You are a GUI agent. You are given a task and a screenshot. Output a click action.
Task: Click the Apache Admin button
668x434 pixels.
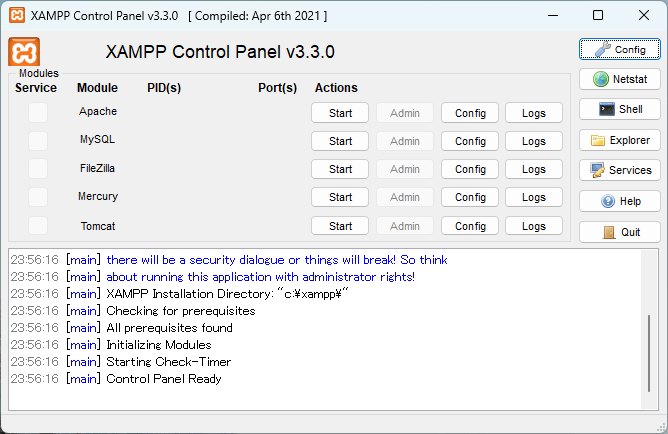[x=405, y=113]
